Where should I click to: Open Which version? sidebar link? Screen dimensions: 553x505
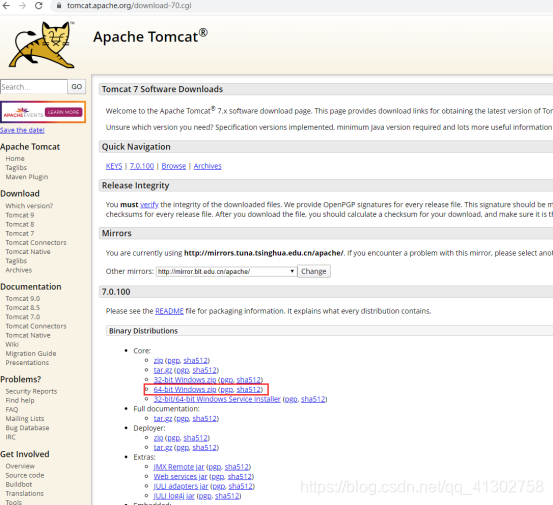pos(29,206)
